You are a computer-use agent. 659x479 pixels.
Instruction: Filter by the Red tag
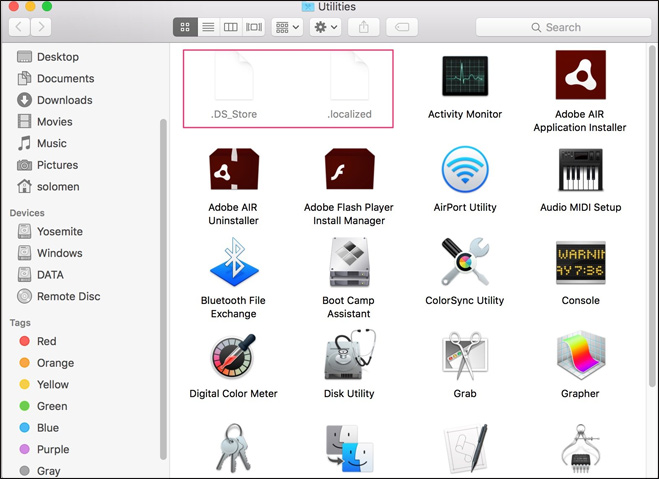pos(38,341)
